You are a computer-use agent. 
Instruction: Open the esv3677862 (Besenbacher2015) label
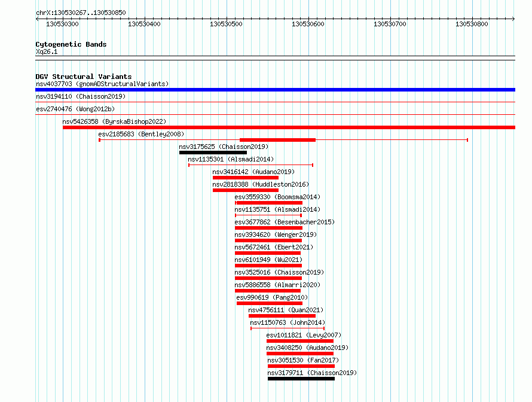[x=285, y=222]
